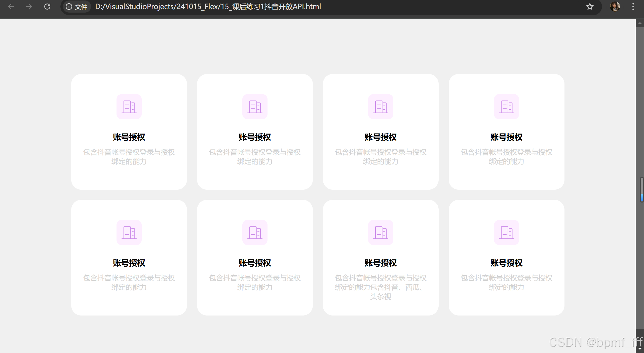Screen dimensions: 644x353
Task: Click the card description mentioning 西瓜、头条视
Action: point(381,287)
